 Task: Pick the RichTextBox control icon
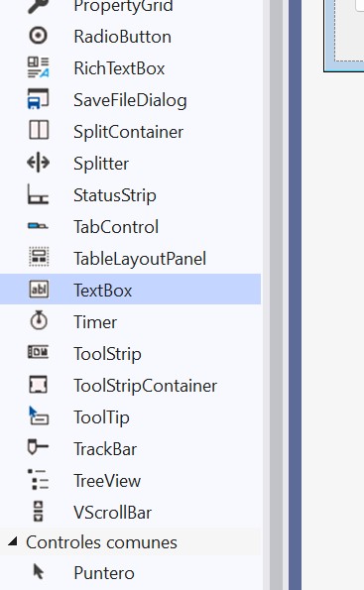[39, 67]
